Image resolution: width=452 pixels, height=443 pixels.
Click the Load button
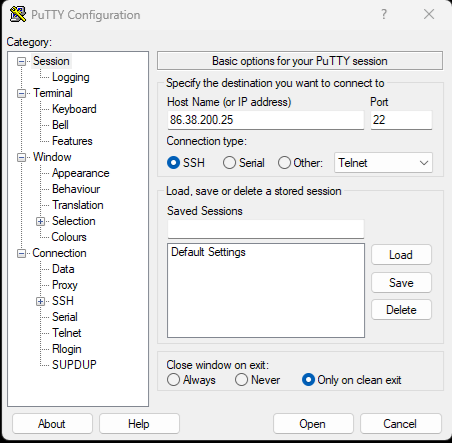(401, 255)
